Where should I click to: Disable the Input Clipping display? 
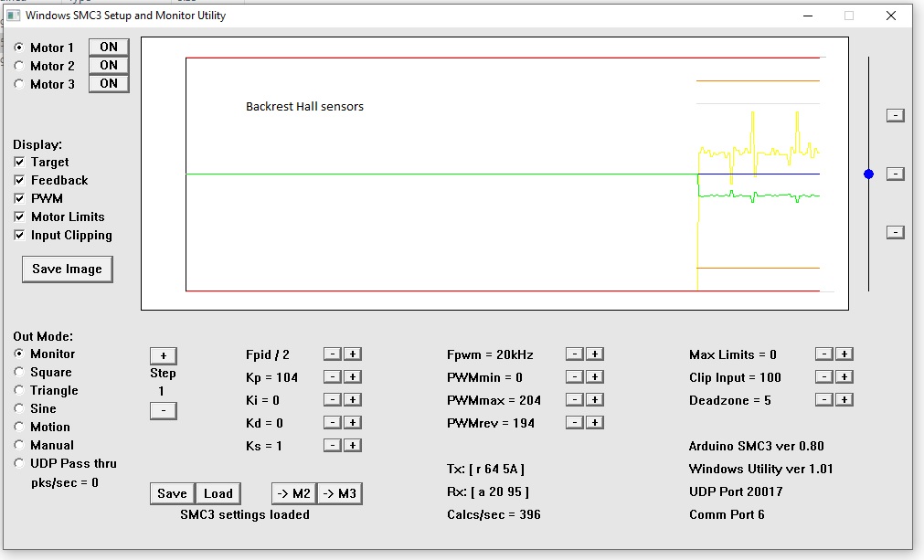(20, 236)
